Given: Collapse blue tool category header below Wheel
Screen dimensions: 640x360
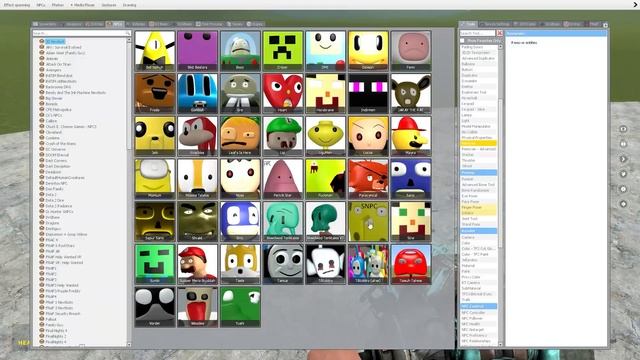Looking at the screenshot, I should pyautogui.click(x=478, y=173).
